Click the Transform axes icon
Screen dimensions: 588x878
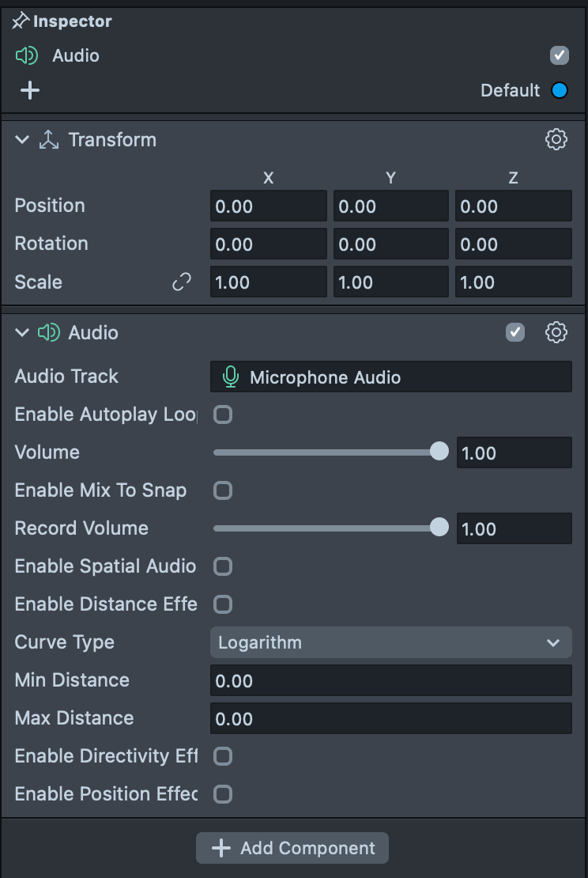click(49, 140)
